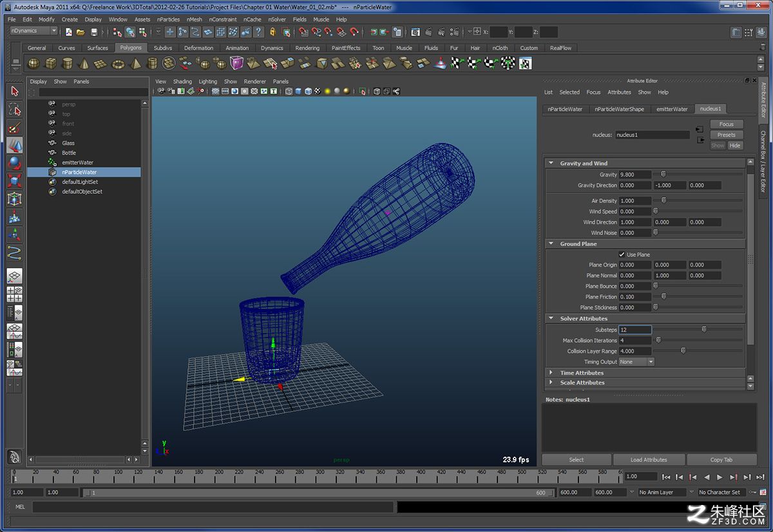The height and width of the screenshot is (532, 773).
Task: Collapse the Gravity and Wind section
Action: tap(551, 163)
